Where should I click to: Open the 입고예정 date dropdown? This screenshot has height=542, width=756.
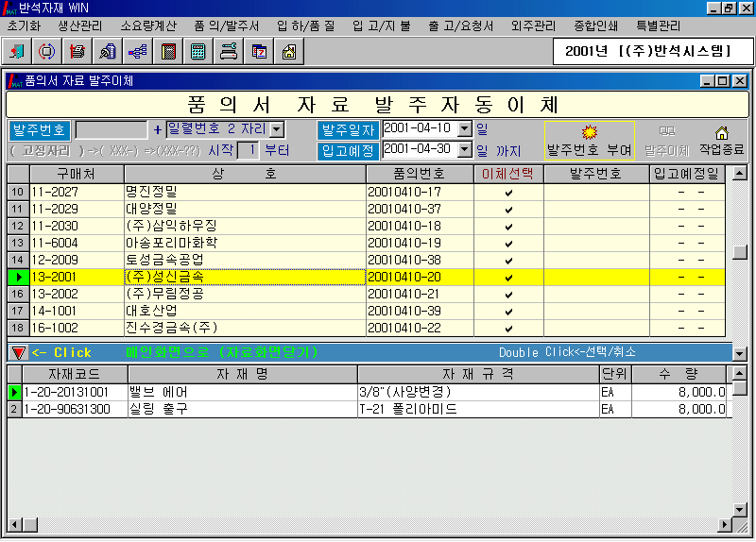[464, 149]
